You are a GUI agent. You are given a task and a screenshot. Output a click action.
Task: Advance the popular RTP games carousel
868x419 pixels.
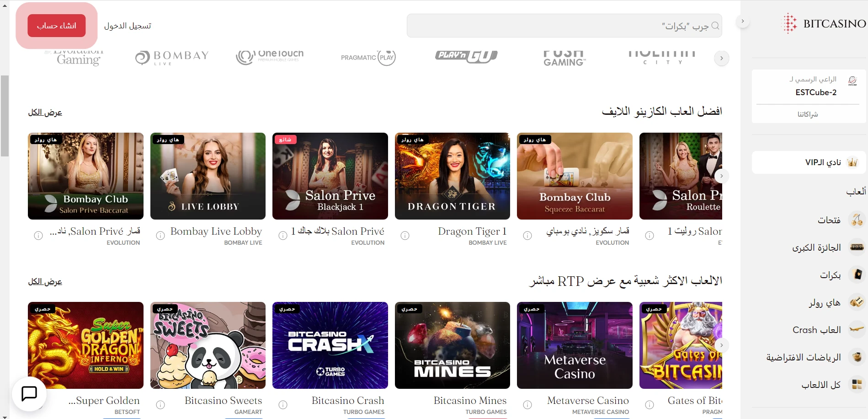[721, 345]
